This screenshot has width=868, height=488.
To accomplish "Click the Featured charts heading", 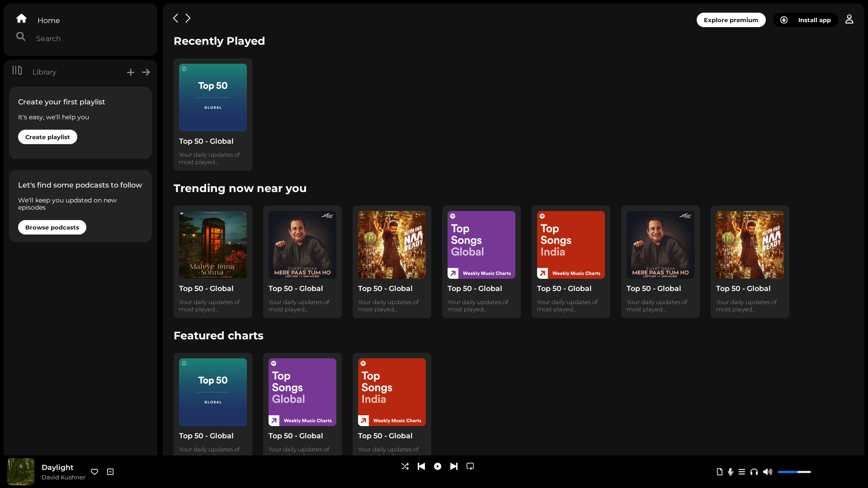I will pyautogui.click(x=218, y=336).
